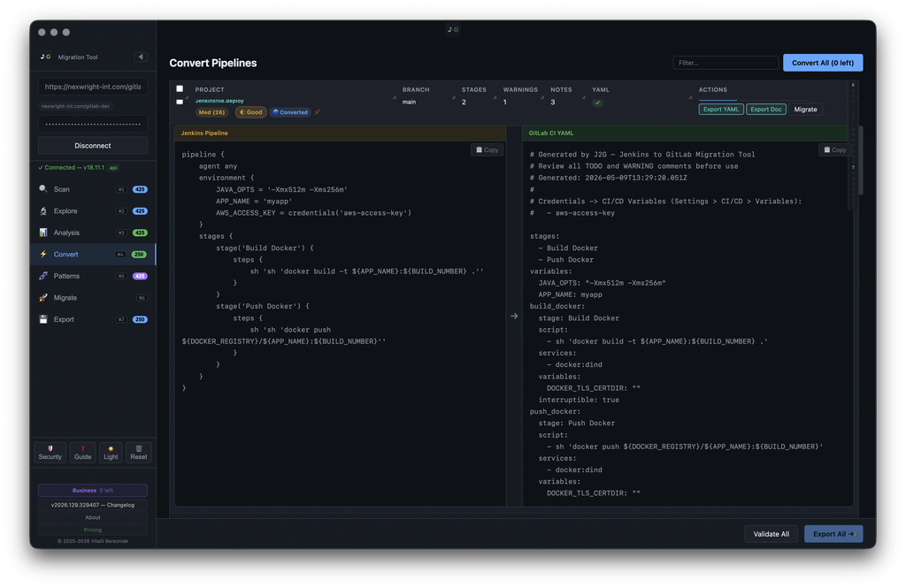This screenshot has height=588, width=906.
Task: Click the Export All button
Action: (x=833, y=534)
